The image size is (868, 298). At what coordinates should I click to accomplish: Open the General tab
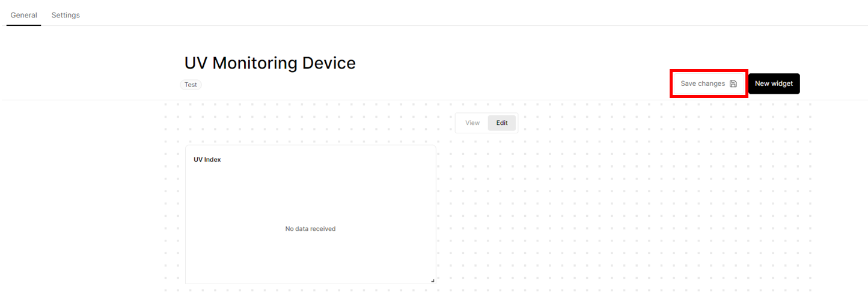[23, 15]
